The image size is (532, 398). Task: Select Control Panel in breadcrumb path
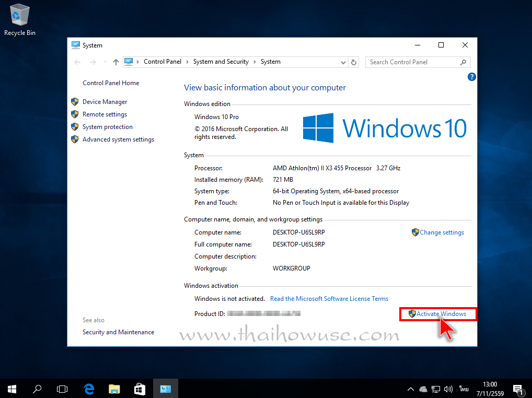162,62
